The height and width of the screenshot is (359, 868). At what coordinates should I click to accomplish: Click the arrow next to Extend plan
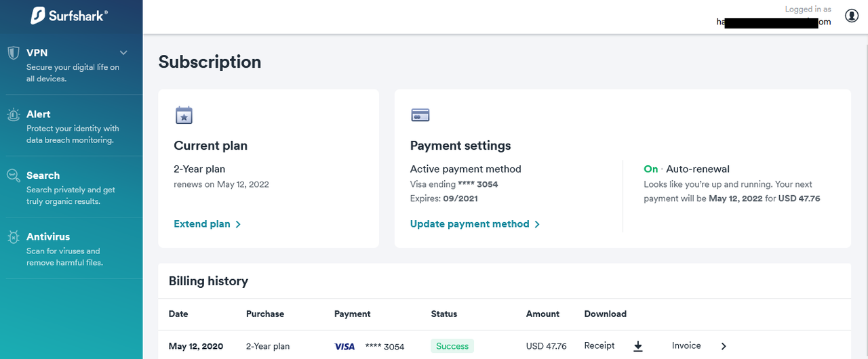coord(238,224)
